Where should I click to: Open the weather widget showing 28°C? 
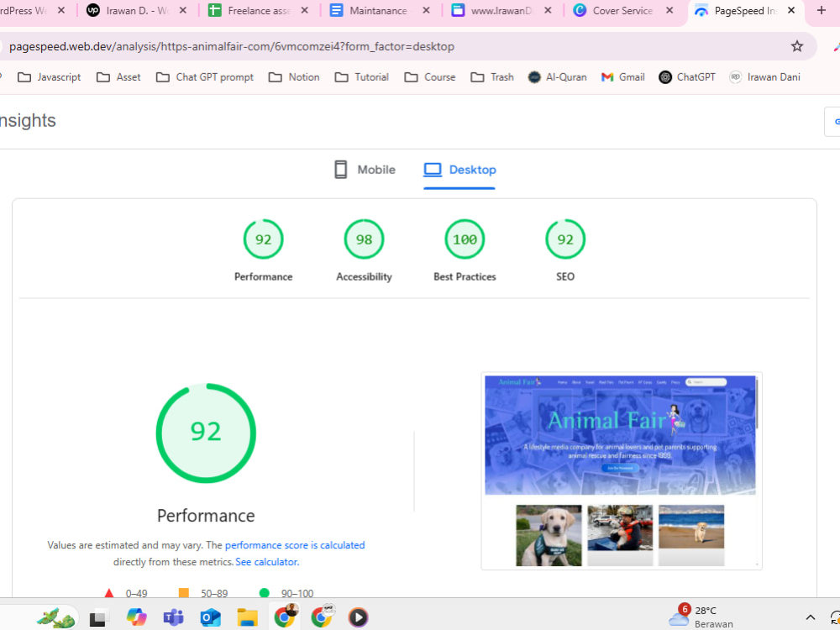coord(701,617)
